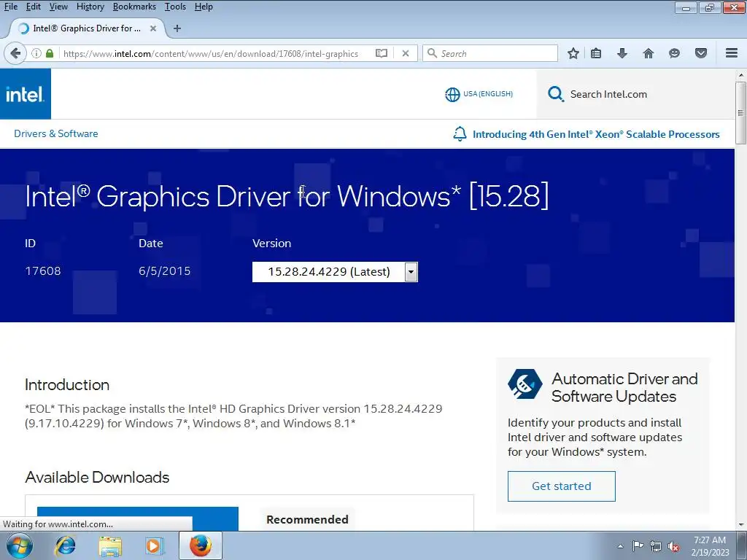The image size is (747, 560).
Task: Open the Firefox hamburger menu
Action: [x=732, y=53]
